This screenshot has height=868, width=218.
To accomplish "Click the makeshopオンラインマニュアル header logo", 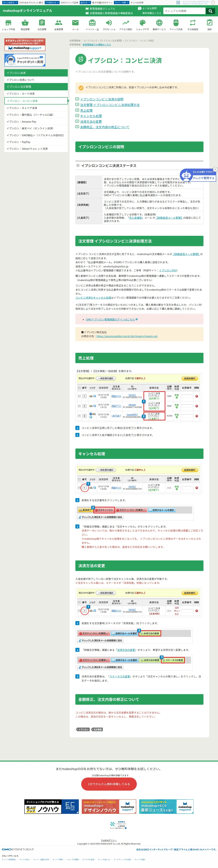I will pos(27,11).
